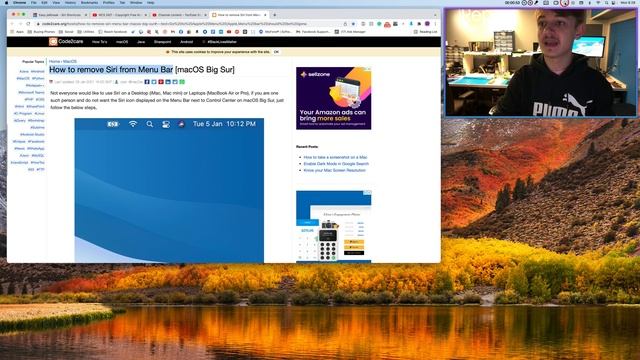Go back to the previous page

(x=12, y=24)
